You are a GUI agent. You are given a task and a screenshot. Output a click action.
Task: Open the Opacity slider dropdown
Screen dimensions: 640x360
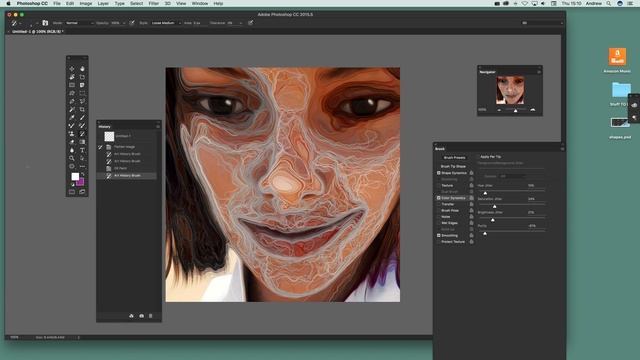coord(124,23)
